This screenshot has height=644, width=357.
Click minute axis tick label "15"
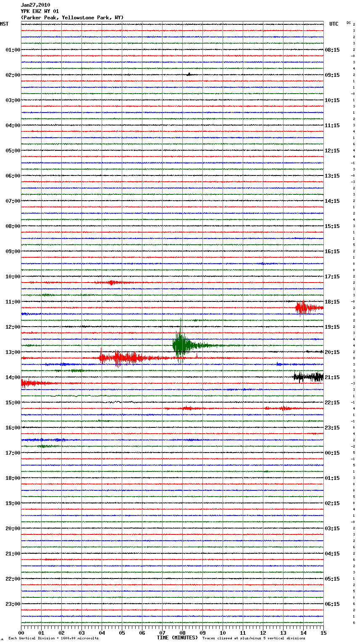click(323, 633)
